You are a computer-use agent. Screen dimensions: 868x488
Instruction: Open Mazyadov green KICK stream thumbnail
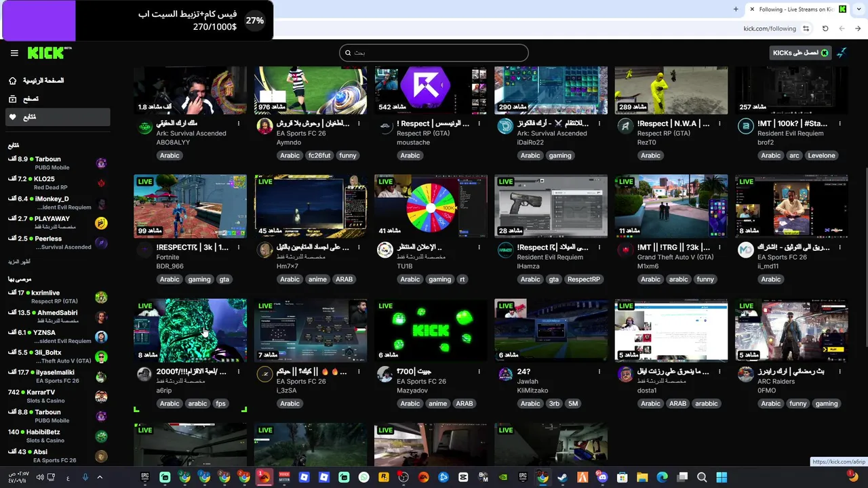(431, 330)
